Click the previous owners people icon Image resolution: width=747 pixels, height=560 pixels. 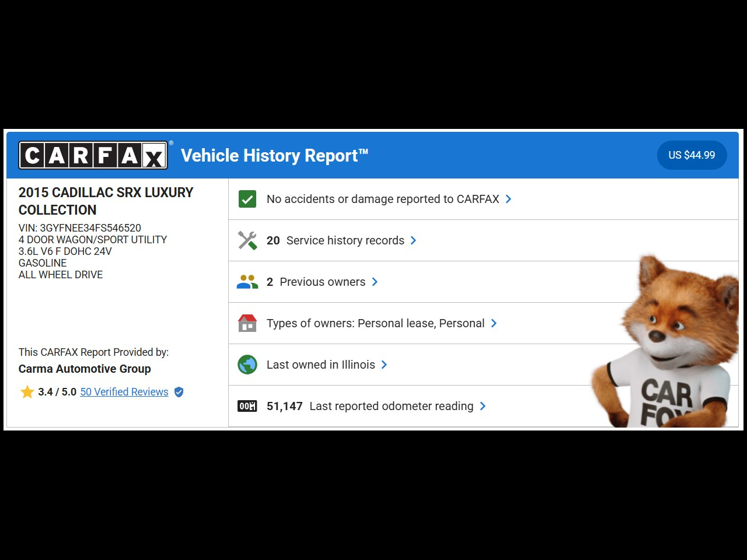click(247, 282)
